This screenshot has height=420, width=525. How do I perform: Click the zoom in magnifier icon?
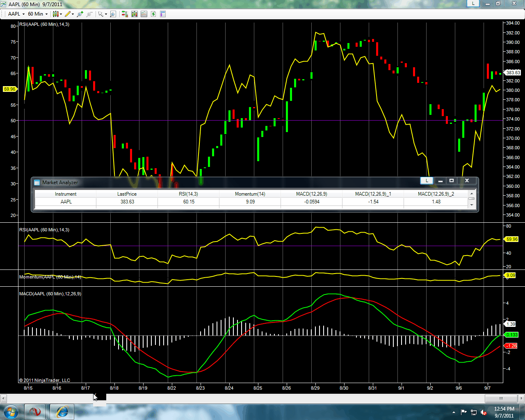(x=80, y=14)
